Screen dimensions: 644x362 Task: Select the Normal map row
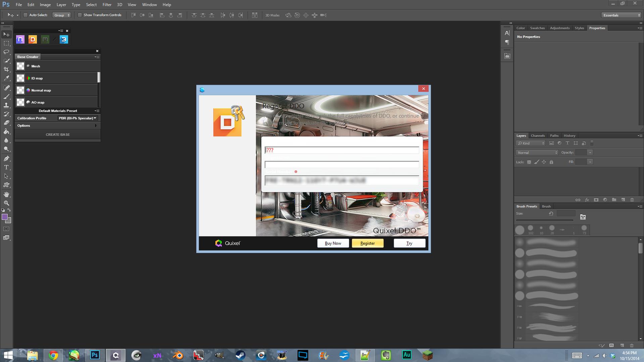coord(56,90)
